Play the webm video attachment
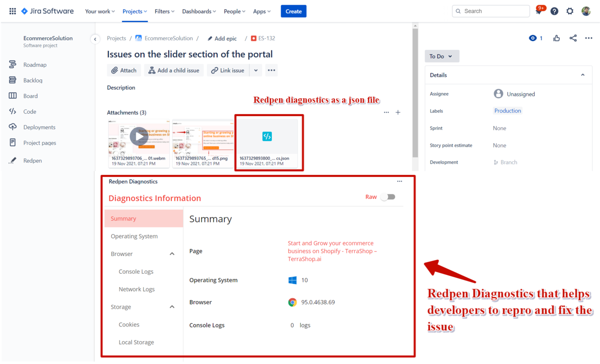This screenshot has height=364, width=600. [x=139, y=136]
